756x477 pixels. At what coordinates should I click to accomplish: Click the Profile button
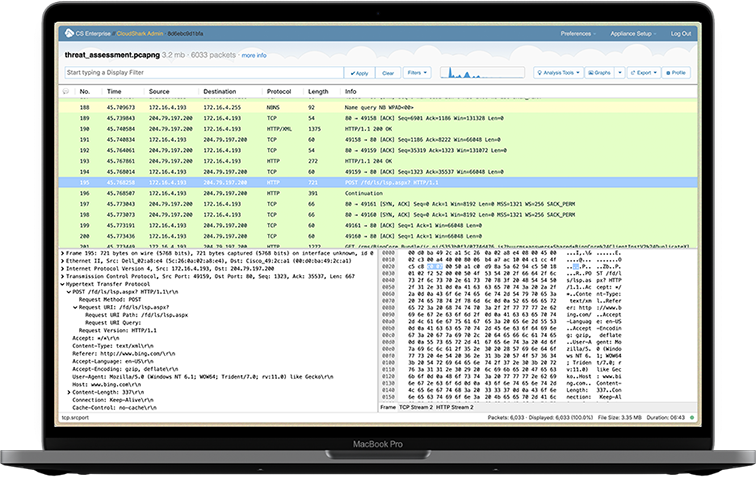point(676,73)
